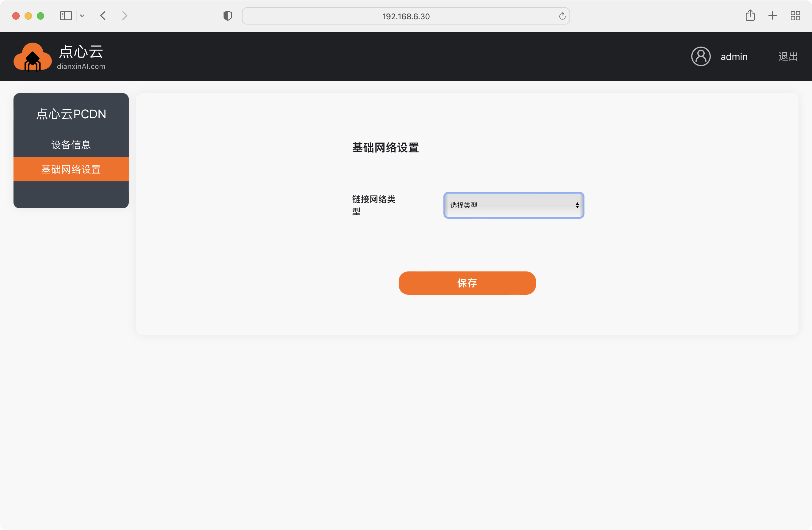Open the 设备信息 menu item
Viewport: 812px width, 530px height.
(x=71, y=145)
